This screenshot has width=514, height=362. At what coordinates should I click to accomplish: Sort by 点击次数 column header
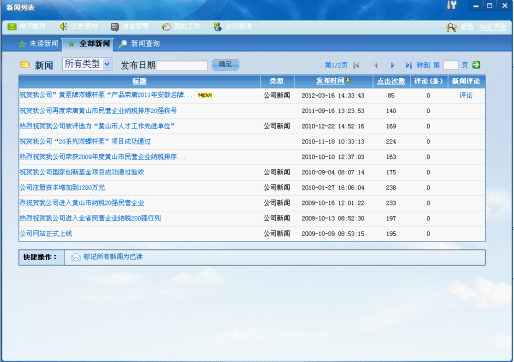click(x=391, y=81)
